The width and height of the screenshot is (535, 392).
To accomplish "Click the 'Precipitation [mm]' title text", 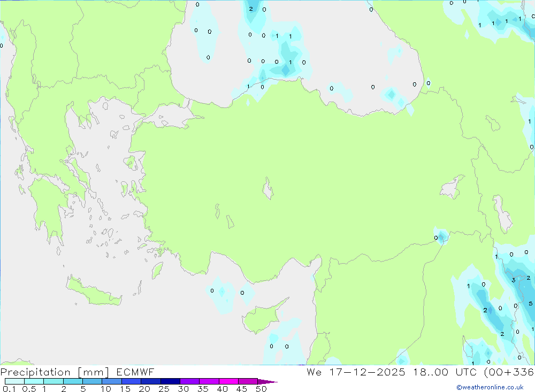I will 55,372.
